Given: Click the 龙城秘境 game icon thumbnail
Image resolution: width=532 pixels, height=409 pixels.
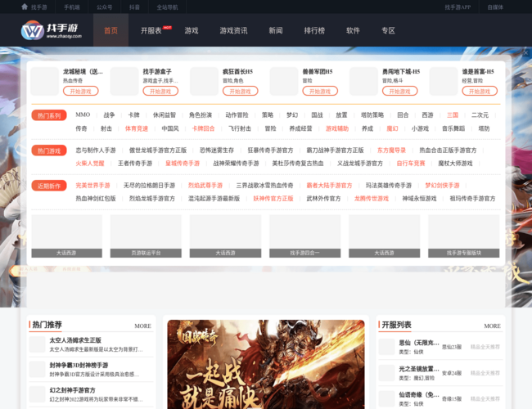Looking at the screenshot, I should 45,82.
